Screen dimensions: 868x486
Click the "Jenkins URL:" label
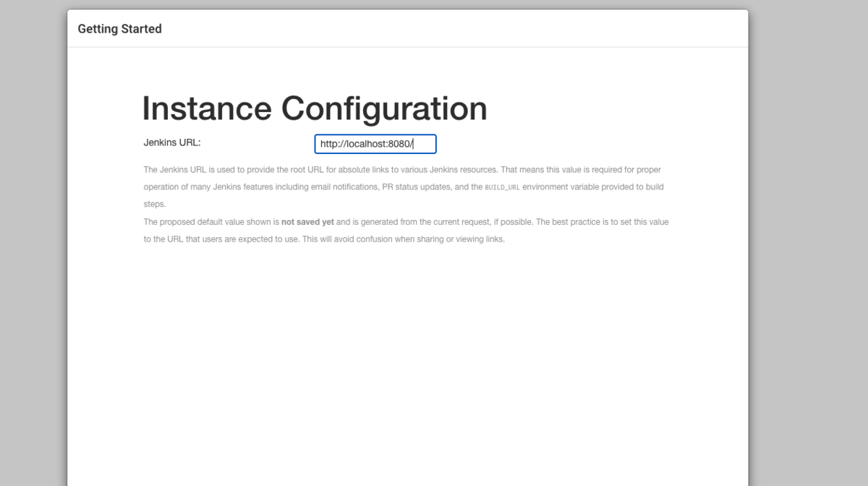(x=172, y=142)
